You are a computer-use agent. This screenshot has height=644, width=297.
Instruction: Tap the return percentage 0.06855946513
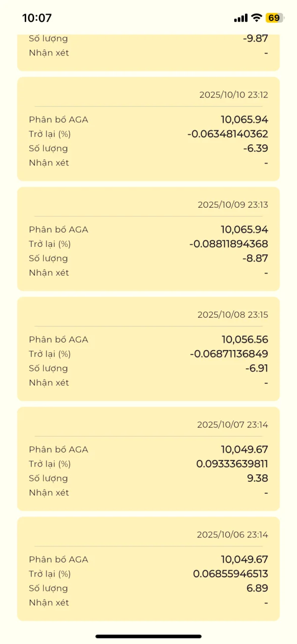231,574
